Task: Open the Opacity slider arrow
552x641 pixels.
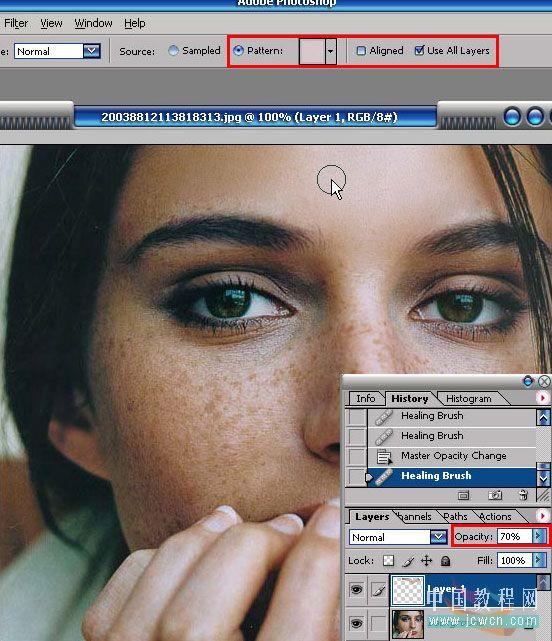Action: [539, 536]
